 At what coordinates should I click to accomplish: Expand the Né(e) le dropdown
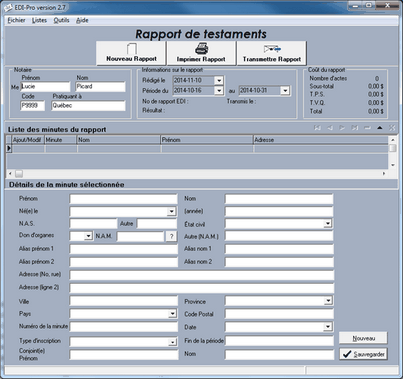pyautogui.click(x=171, y=211)
